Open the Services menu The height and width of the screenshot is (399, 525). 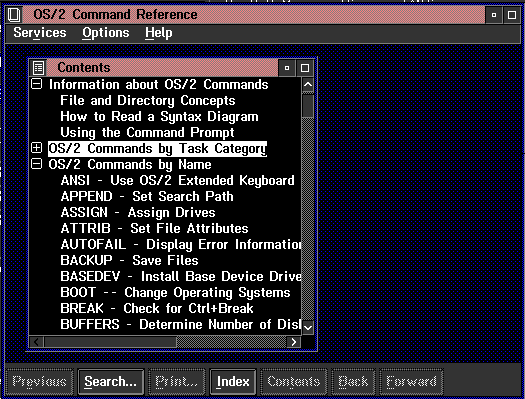(40, 33)
